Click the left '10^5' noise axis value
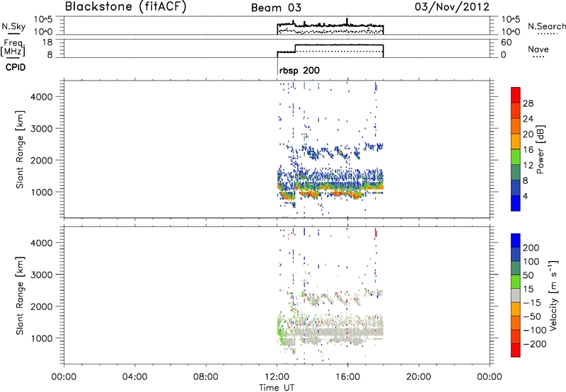The image size is (566, 392). [43, 19]
